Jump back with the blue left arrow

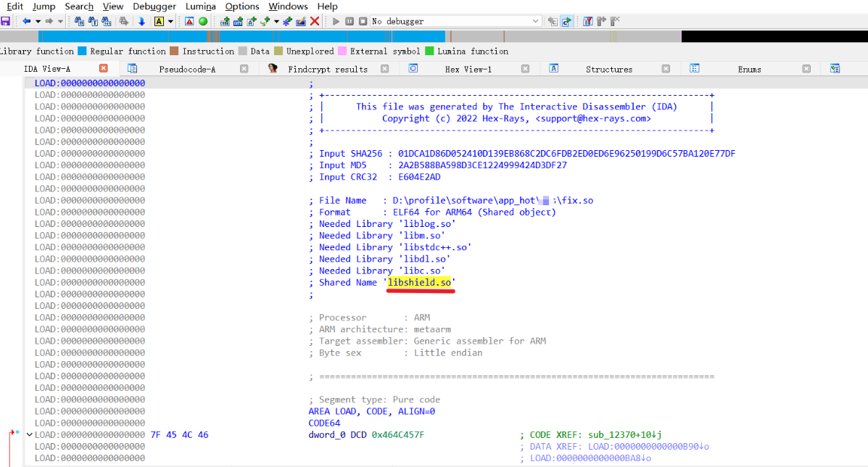tap(26, 21)
